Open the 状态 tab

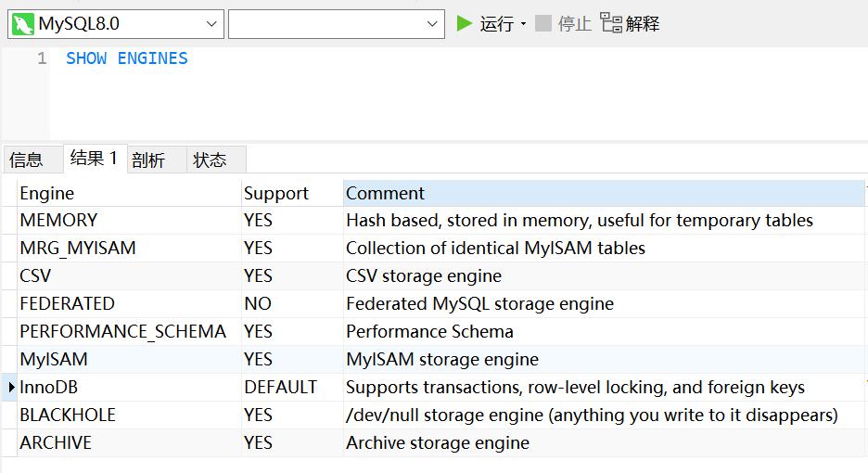click(210, 160)
